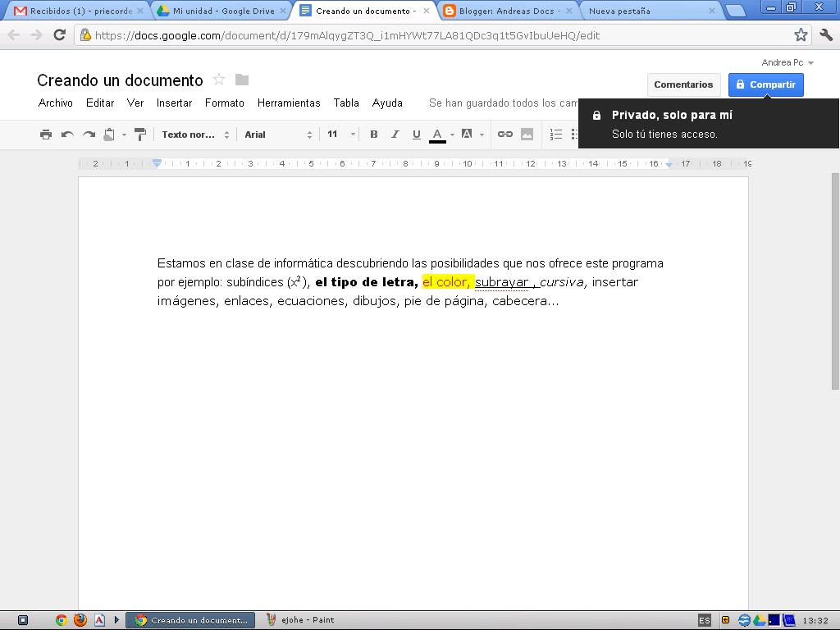
Task: Open the Insertar menu
Action: tap(174, 103)
